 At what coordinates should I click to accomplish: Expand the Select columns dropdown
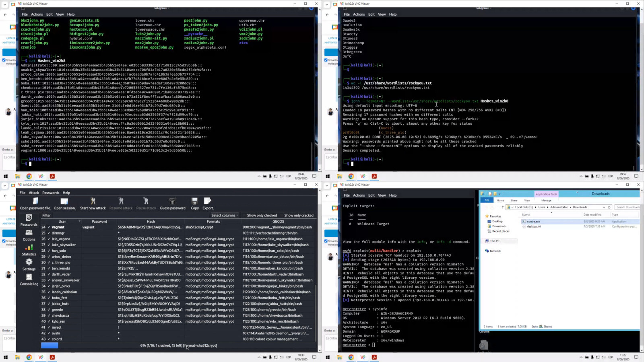225,216
